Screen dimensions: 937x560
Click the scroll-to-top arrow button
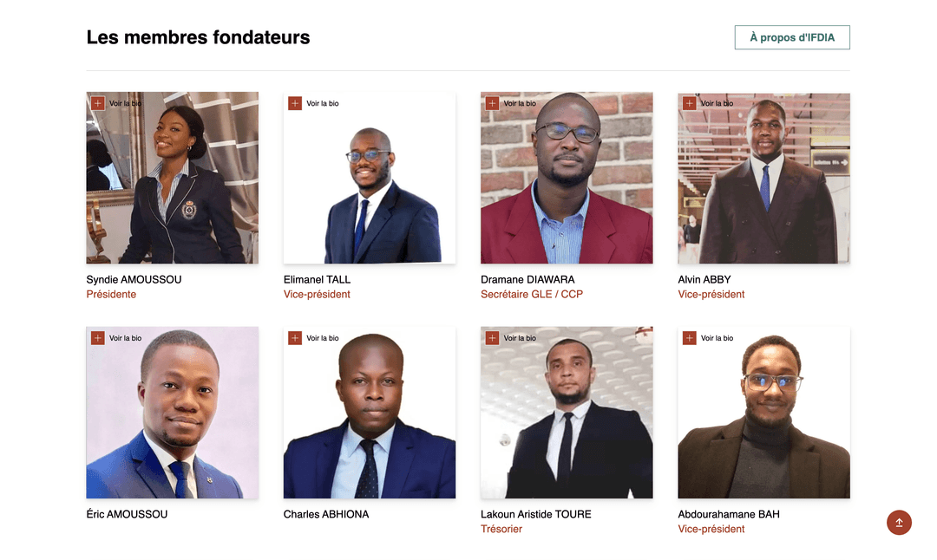point(899,523)
